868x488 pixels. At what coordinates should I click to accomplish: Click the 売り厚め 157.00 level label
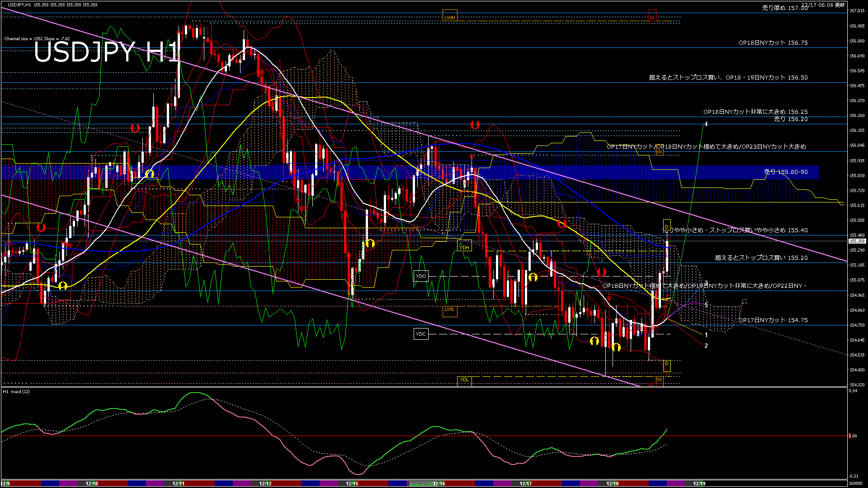pos(784,8)
